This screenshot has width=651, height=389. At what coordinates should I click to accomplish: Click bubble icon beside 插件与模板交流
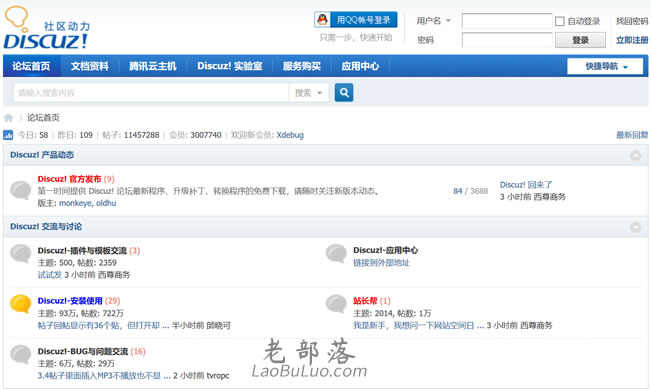pyautogui.click(x=21, y=253)
